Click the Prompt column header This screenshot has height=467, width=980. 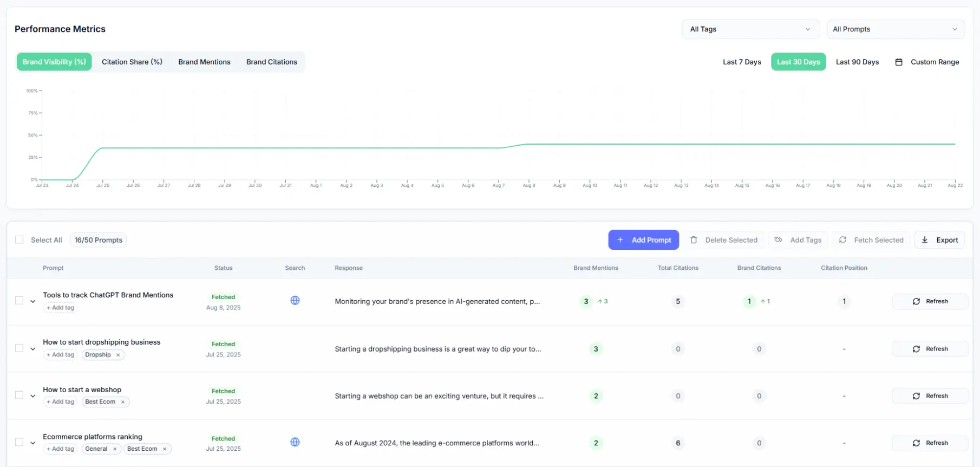53,268
